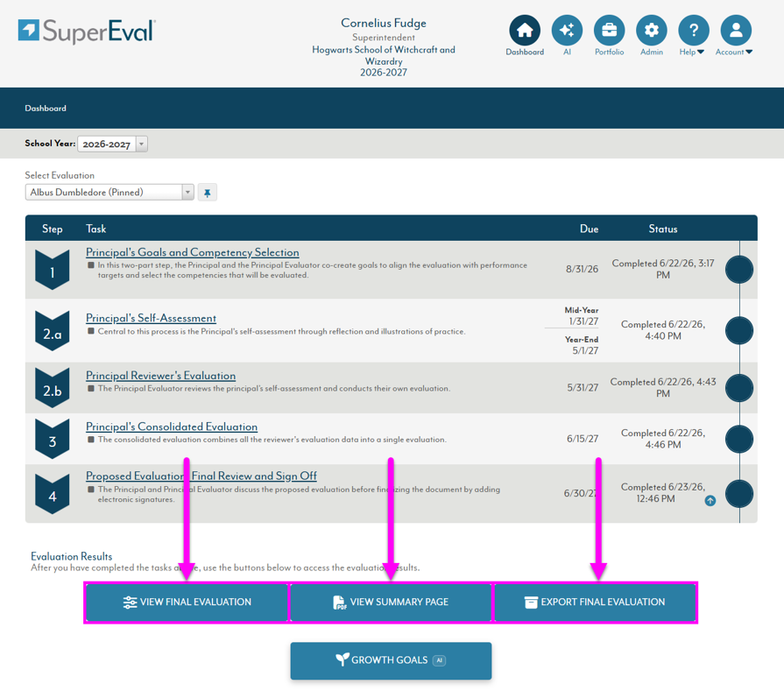The image size is (784, 691).
Task: Open Principal's Self-Assessment link
Action: [151, 318]
